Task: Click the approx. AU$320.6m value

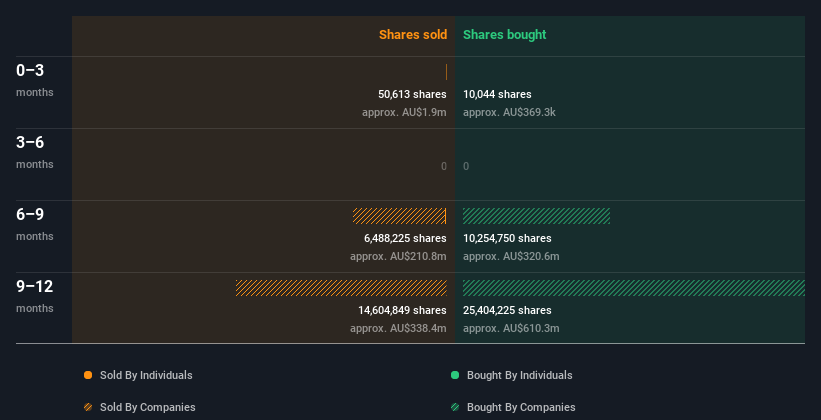Action: (511, 257)
